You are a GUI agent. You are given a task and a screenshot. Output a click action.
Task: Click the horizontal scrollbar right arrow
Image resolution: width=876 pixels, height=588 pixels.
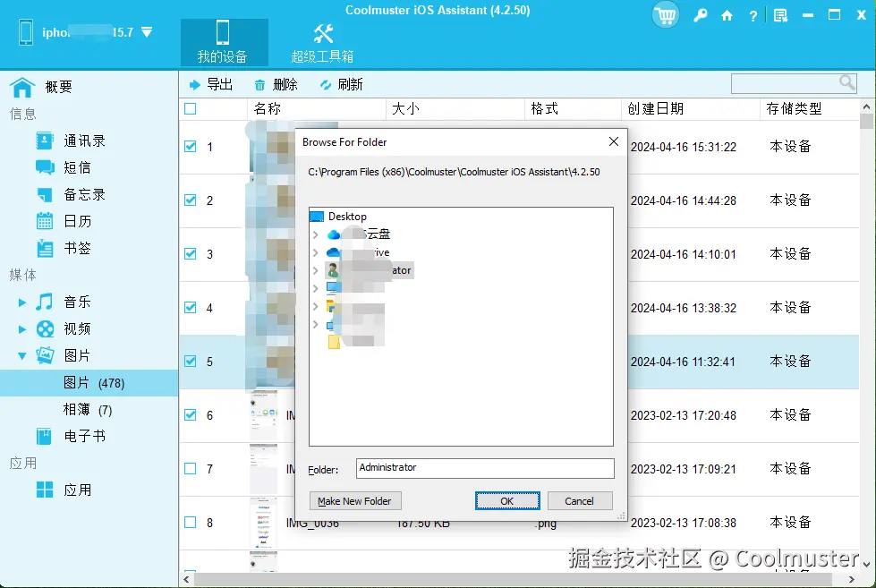pyautogui.click(x=852, y=579)
